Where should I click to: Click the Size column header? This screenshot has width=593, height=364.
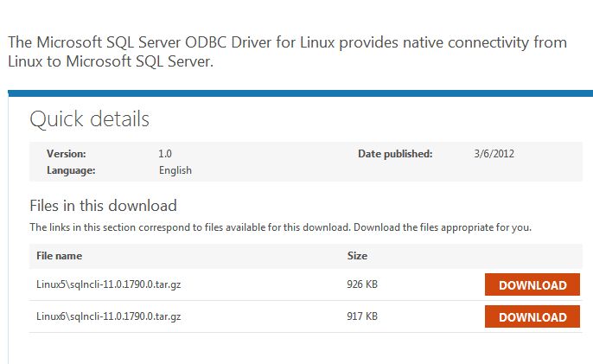coord(357,256)
